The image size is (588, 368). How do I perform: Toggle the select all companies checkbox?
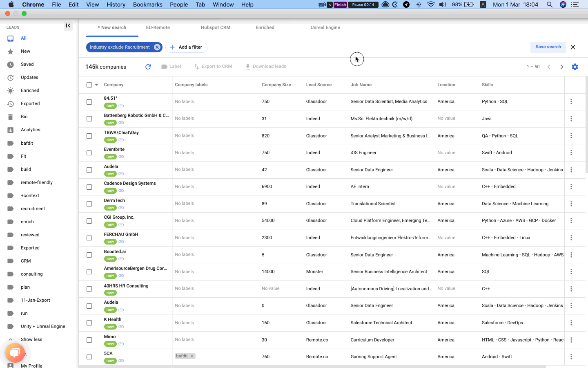[89, 85]
